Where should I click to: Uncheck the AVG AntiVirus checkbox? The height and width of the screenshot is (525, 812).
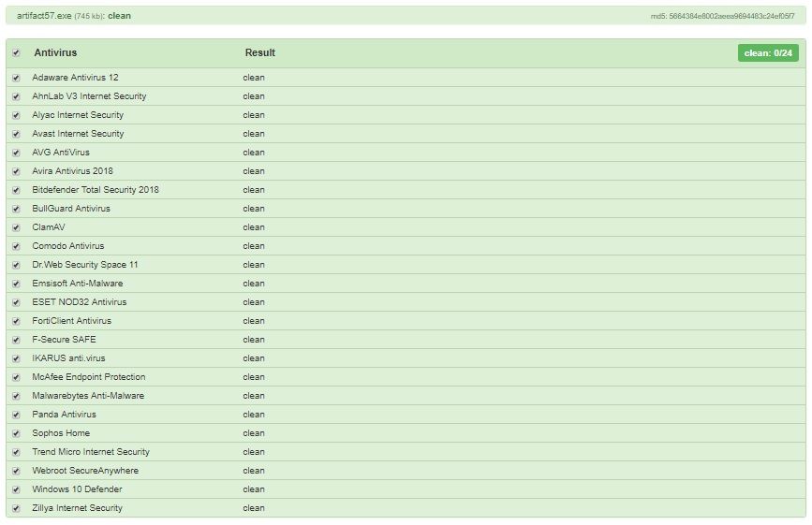[x=16, y=153]
